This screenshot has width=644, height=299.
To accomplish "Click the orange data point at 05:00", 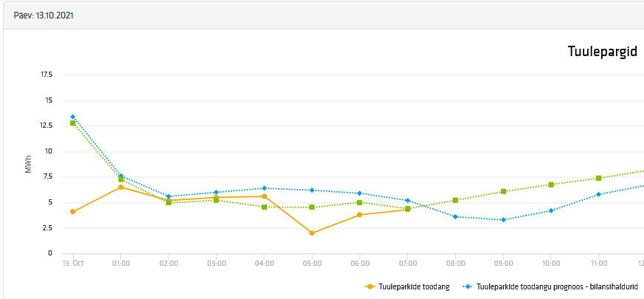I will (x=312, y=233).
